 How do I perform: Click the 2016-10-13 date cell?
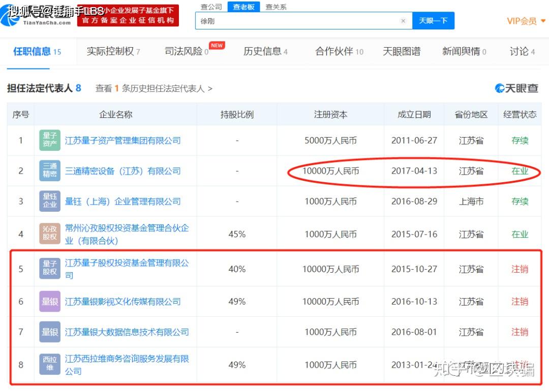point(414,302)
